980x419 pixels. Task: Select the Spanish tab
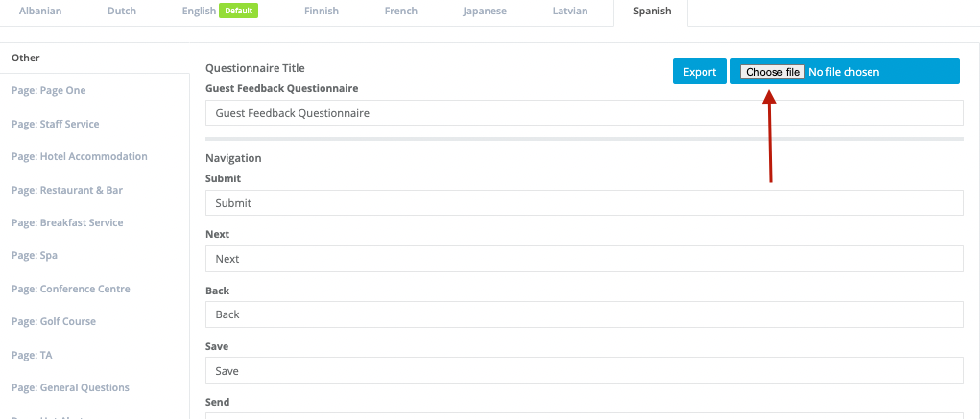coord(652,12)
